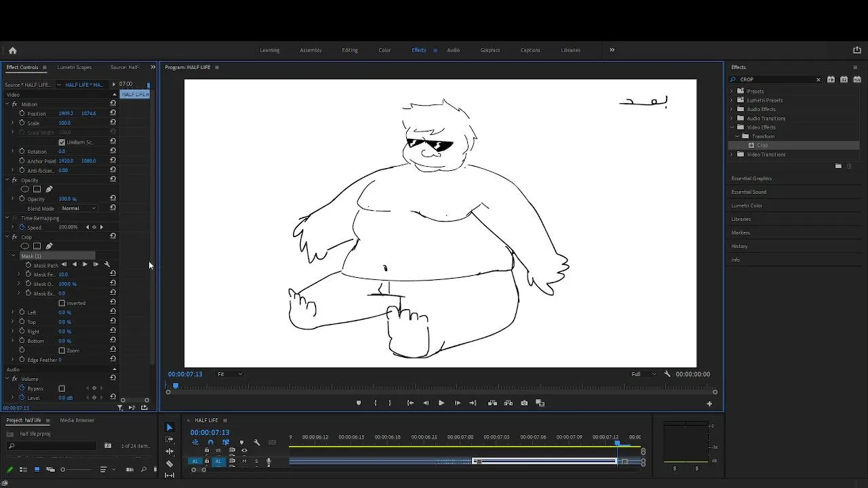Select the Selection tool in Tools panel

pos(170,428)
